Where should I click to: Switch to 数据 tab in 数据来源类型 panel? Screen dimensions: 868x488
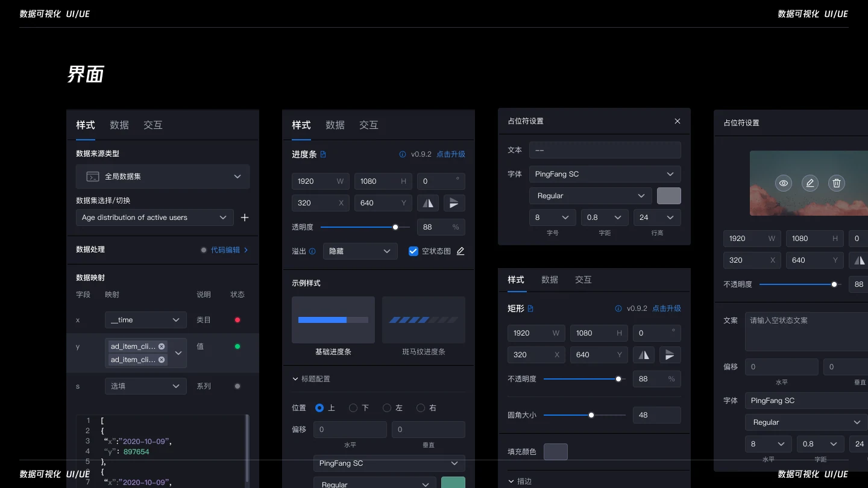[x=119, y=125]
